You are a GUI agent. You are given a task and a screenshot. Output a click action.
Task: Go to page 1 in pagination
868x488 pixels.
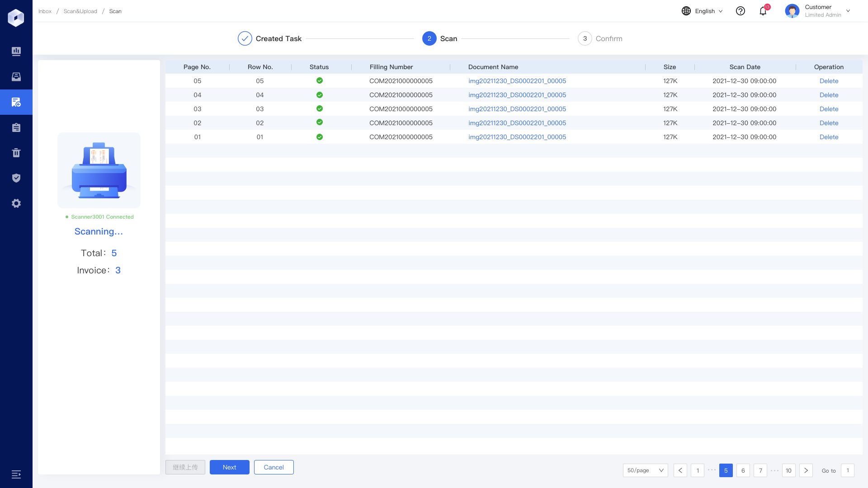click(x=698, y=470)
